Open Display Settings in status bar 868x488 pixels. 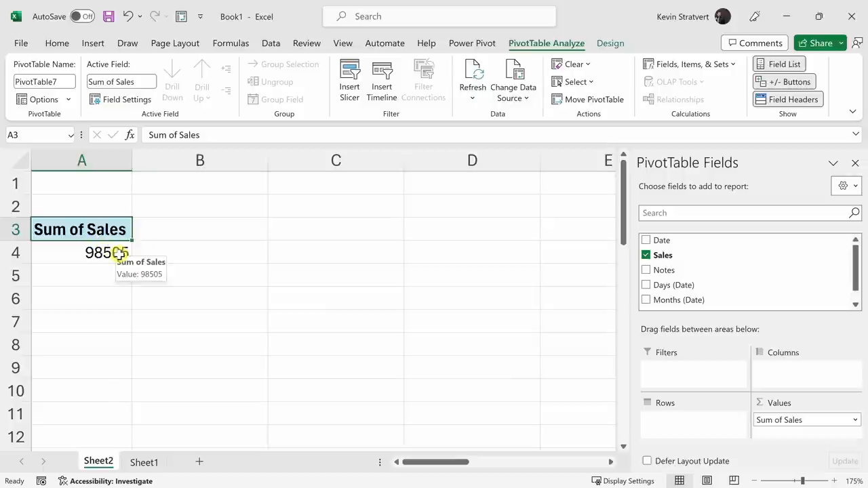(623, 481)
